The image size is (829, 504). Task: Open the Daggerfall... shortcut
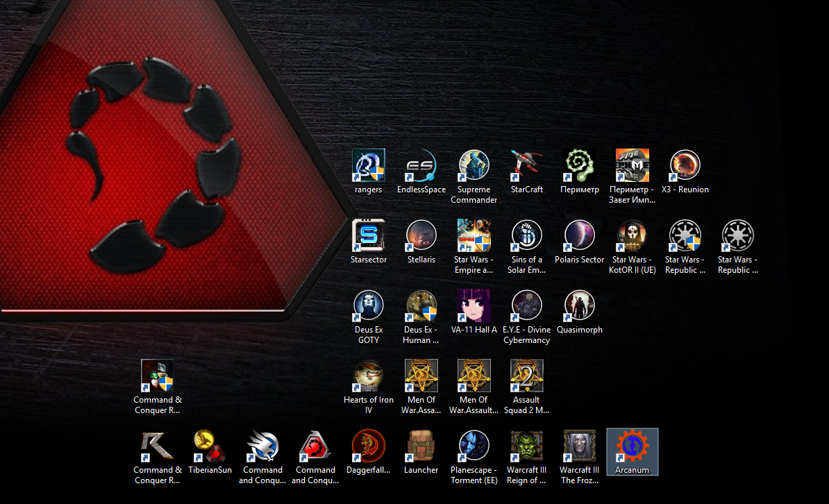[x=369, y=445]
